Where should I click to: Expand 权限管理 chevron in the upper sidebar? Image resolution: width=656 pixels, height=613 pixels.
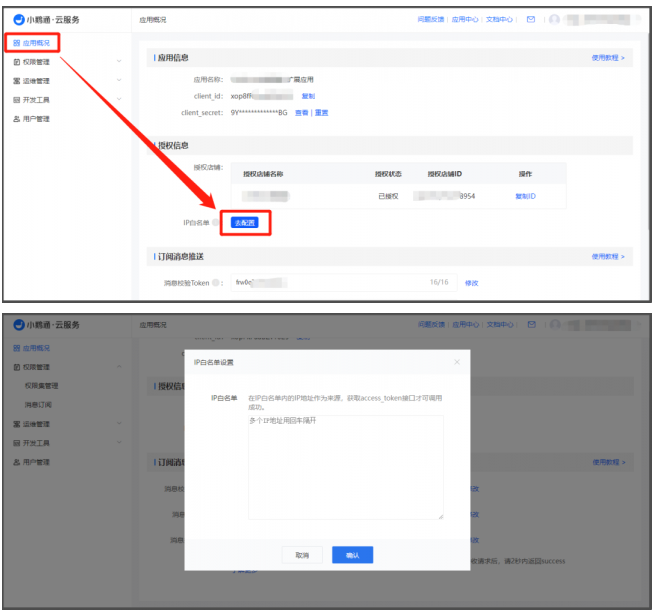click(119, 62)
